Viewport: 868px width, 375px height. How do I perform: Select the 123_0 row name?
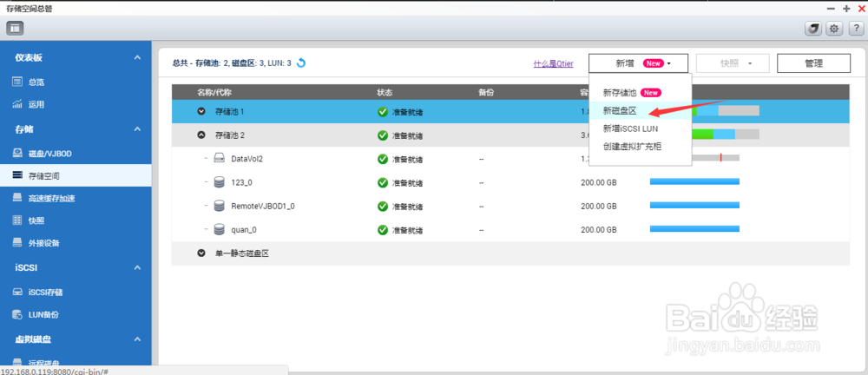[242, 182]
